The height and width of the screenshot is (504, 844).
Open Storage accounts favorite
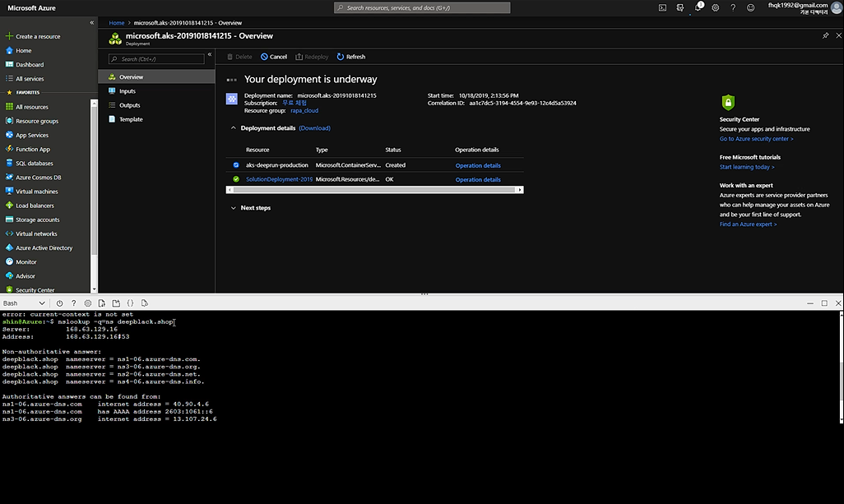pyautogui.click(x=32, y=220)
